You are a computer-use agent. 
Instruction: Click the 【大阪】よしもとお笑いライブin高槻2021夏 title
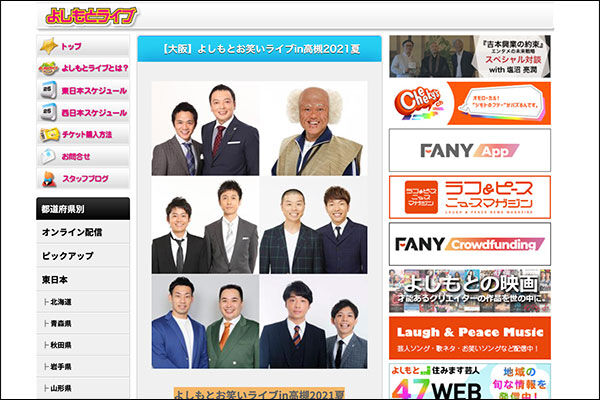[260, 49]
